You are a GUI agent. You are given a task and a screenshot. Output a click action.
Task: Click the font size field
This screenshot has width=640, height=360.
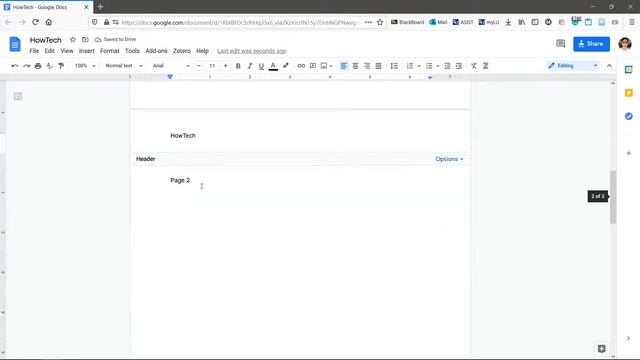click(212, 66)
